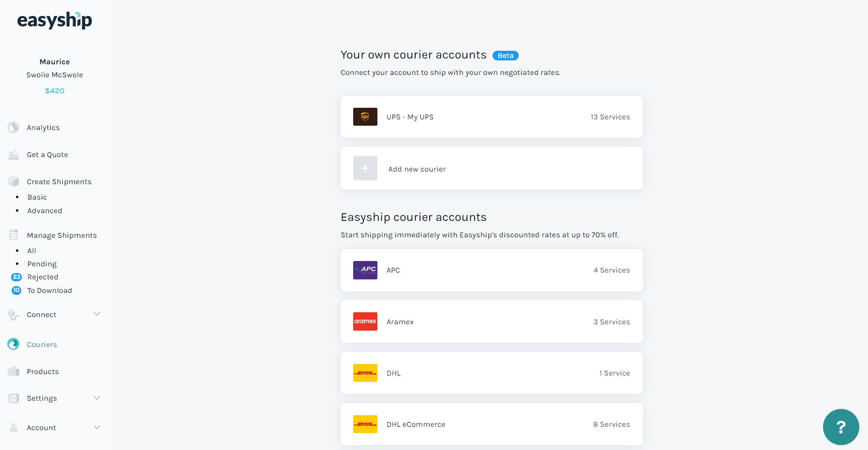Click the Easyship logo
The height and width of the screenshot is (450, 868).
[55, 20]
